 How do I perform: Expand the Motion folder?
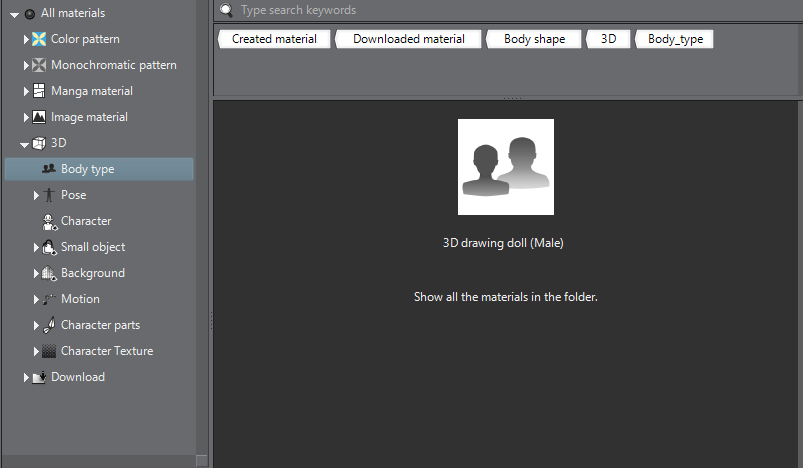(x=36, y=300)
